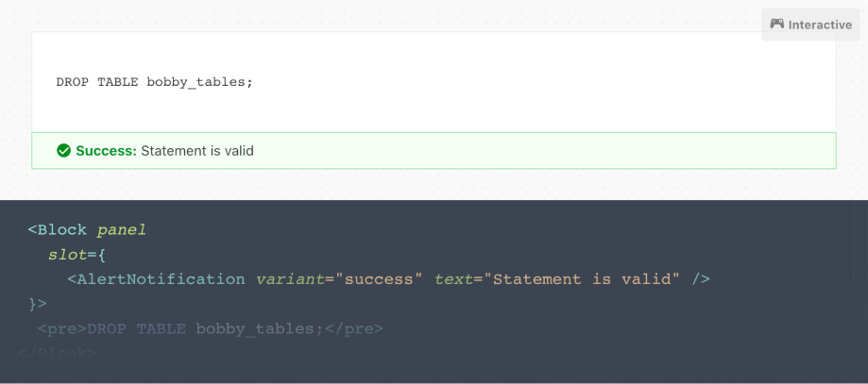This screenshot has width=868, height=384.
Task: Click the faded '</Block>' closing tag line
Action: click(58, 353)
